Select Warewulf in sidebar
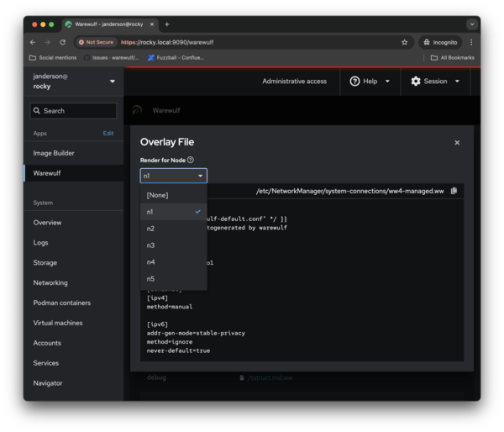504x432 pixels. tap(74, 173)
